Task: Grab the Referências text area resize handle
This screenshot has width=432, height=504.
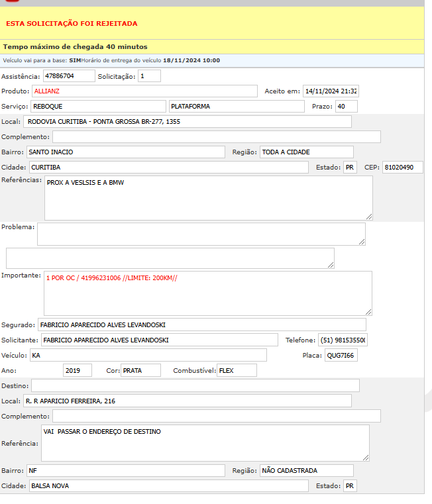Action: (x=368, y=216)
